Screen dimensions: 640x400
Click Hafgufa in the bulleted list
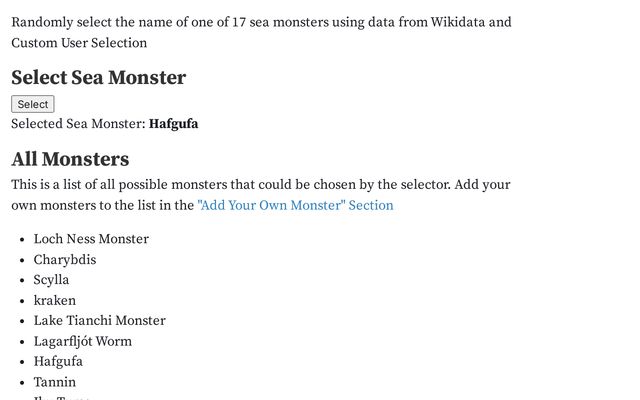click(x=58, y=362)
